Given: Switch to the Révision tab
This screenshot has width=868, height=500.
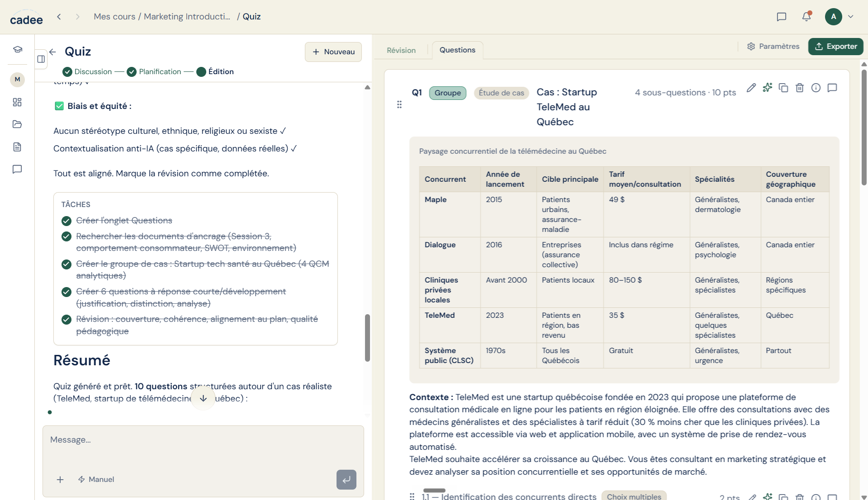Looking at the screenshot, I should [401, 50].
